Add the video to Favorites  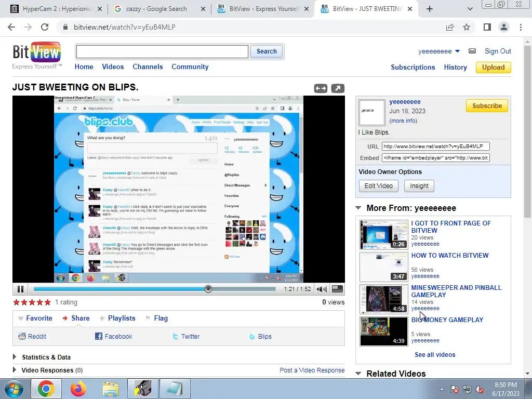pyautogui.click(x=35, y=318)
